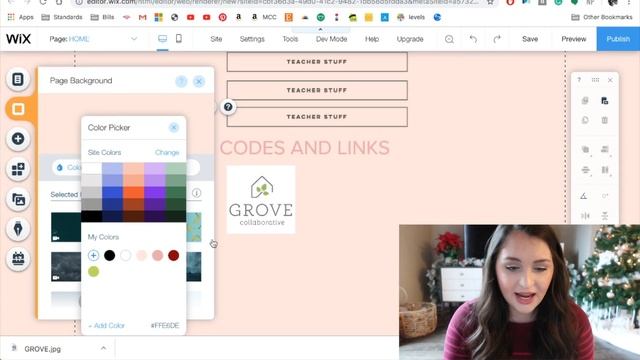Select the salmon pink swatch in My Colors
This screenshot has height=360, width=640.
coord(158,256)
